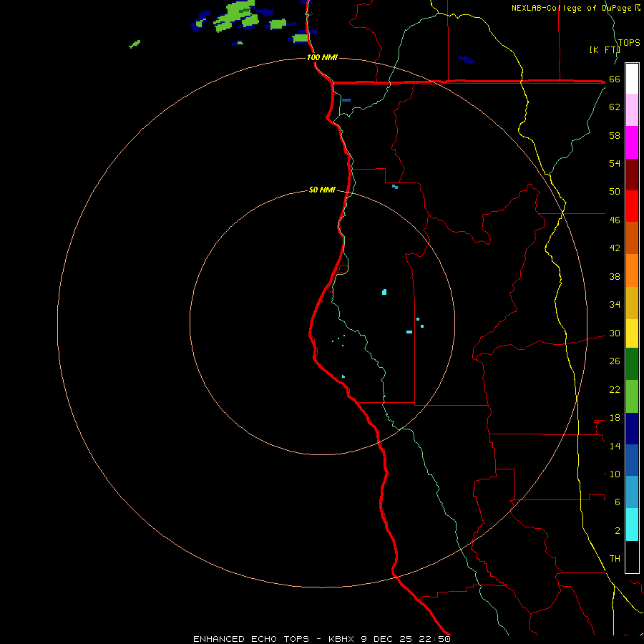Screen dimensions: 644x644
Task: Click the 'KBHX' radar site identifier
Action: [341, 639]
